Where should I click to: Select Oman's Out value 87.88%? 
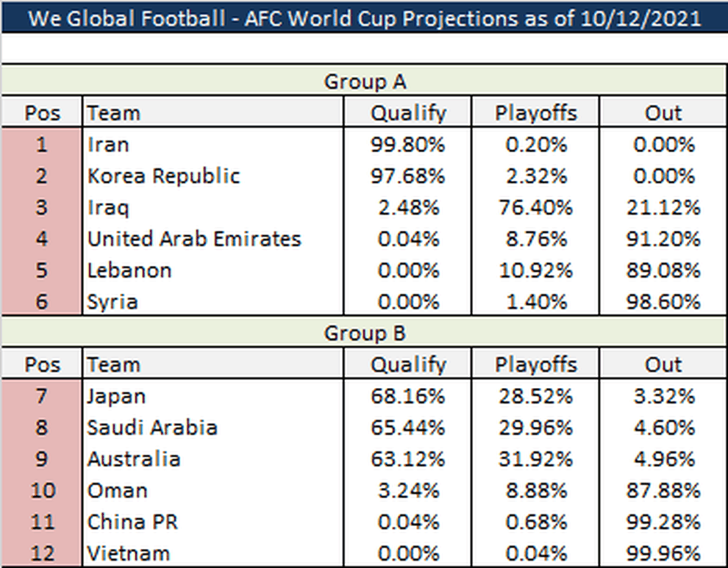click(663, 491)
